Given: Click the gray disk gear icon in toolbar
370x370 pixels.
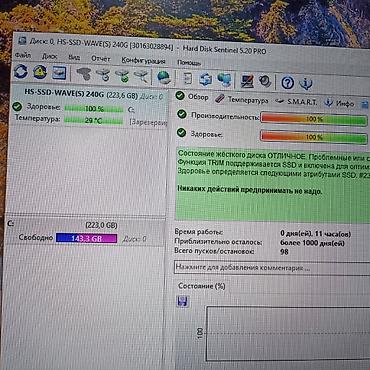Looking at the screenshot, I should click(x=265, y=81).
